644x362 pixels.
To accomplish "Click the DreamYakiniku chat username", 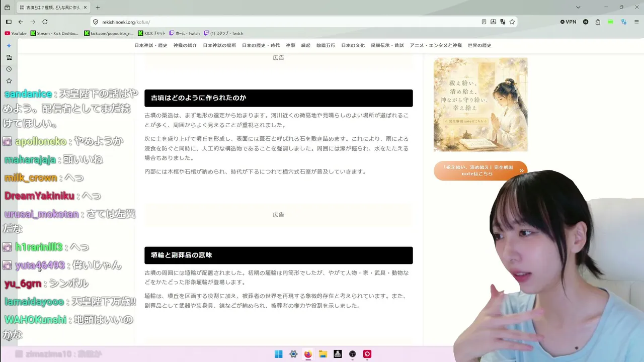I will (39, 196).
